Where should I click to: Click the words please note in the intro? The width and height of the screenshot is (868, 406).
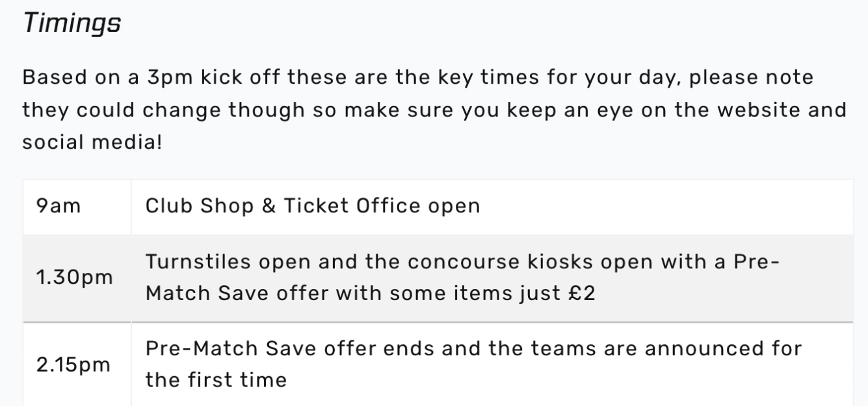click(751, 77)
